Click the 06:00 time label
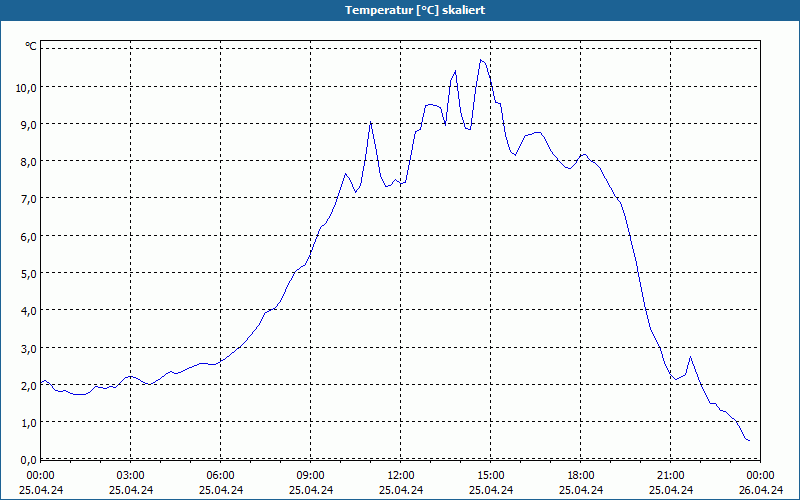 (220, 476)
